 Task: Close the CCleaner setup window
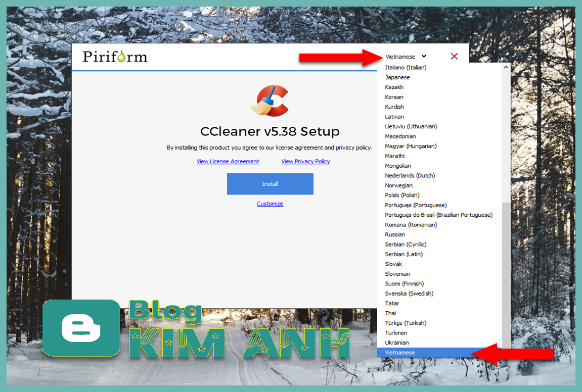[454, 57]
